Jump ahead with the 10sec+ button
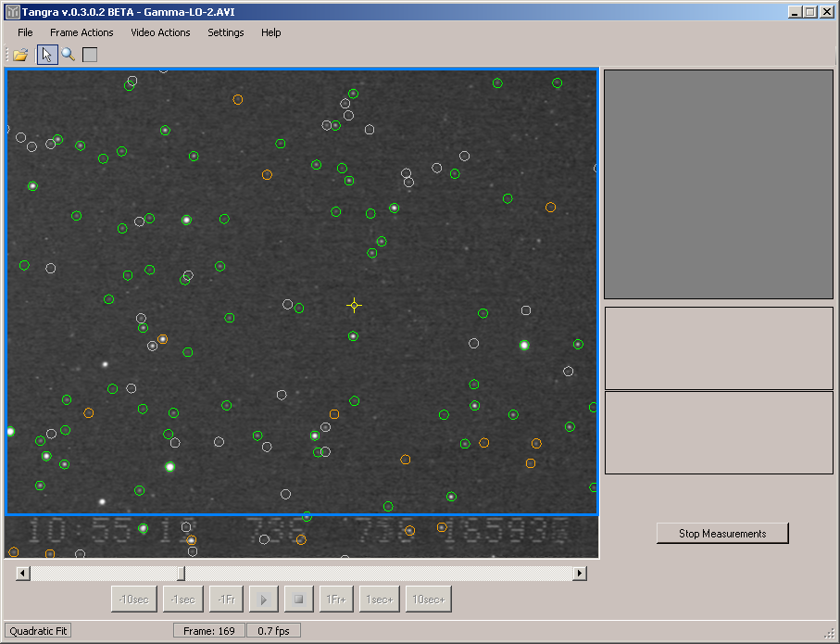 tap(428, 600)
